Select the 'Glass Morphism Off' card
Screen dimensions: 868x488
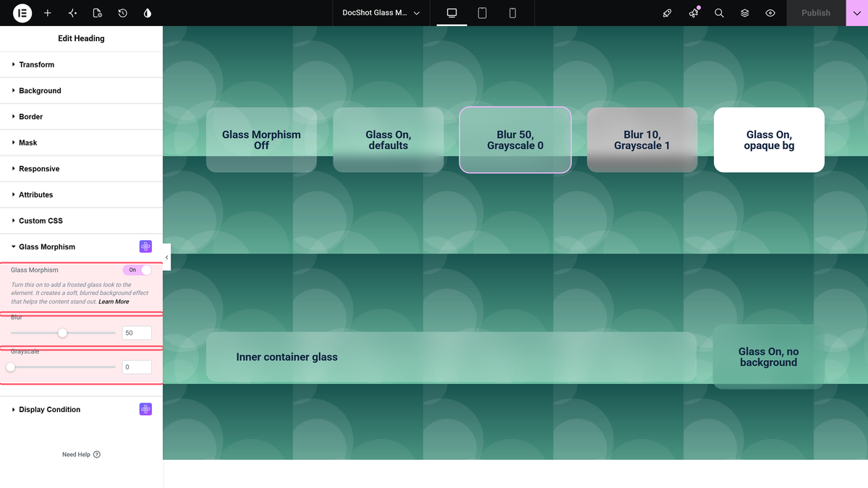(261, 140)
